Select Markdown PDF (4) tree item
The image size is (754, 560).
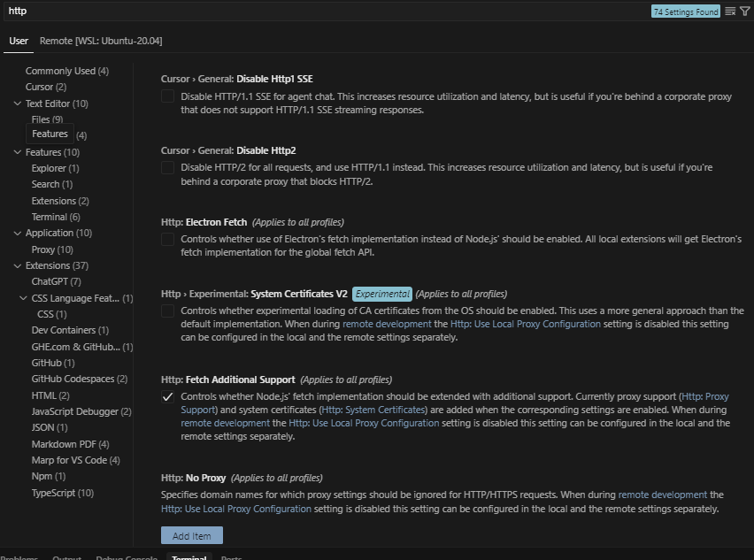click(70, 444)
